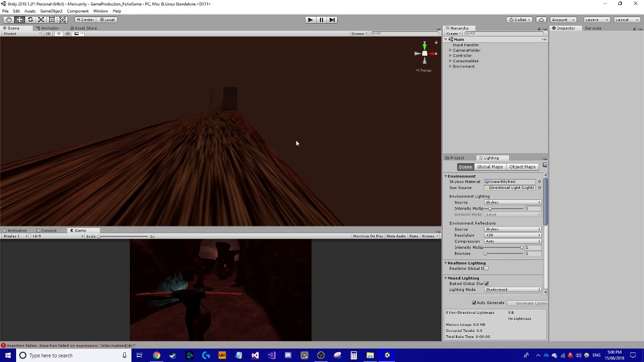Select the Move tool
The width and height of the screenshot is (644, 362).
click(x=20, y=20)
